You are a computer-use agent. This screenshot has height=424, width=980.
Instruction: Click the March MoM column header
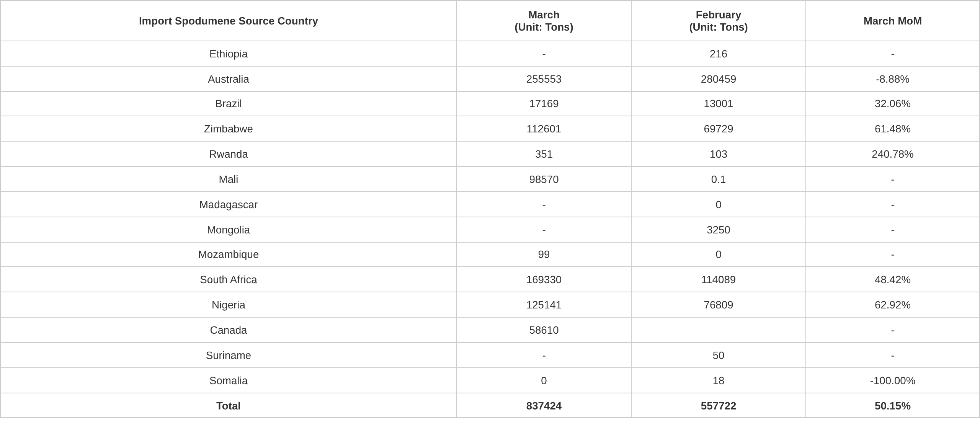click(892, 21)
